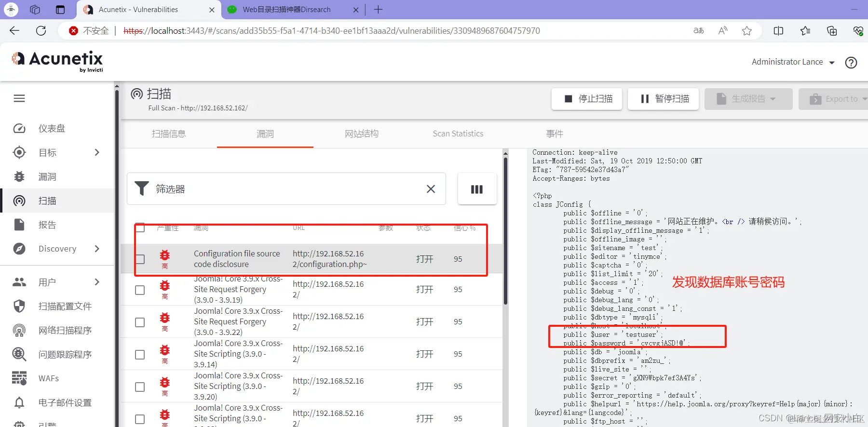This screenshot has width=868, height=427.
Task: Open the 扫描配置文件 shield icon
Action: [x=19, y=306]
